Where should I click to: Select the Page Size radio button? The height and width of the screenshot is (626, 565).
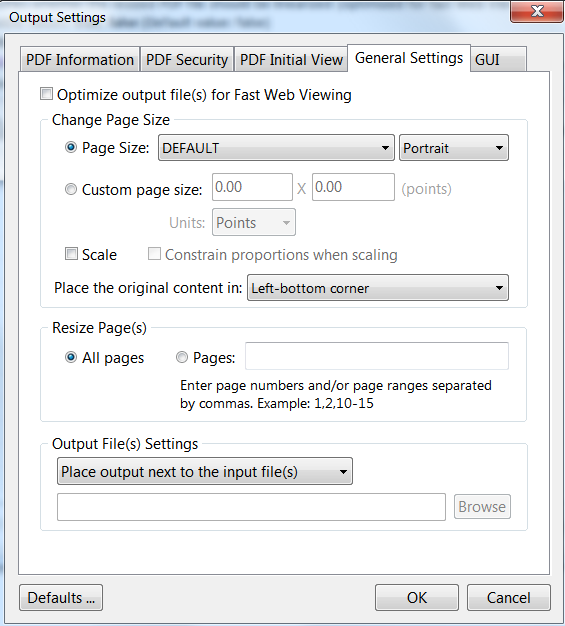71,147
